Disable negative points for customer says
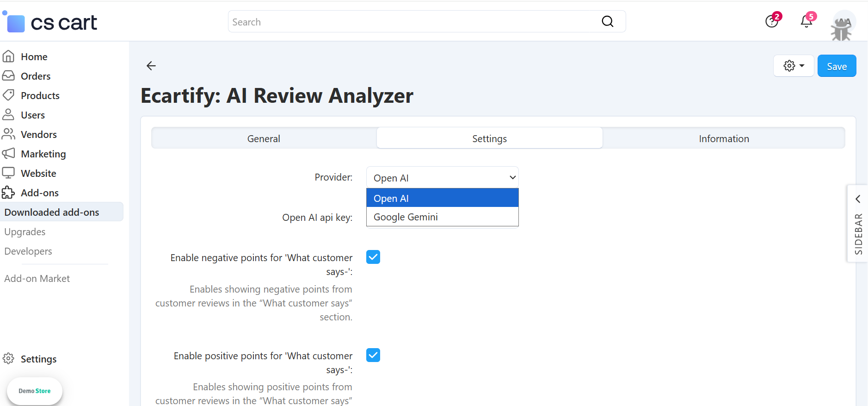868x406 pixels. [x=373, y=257]
